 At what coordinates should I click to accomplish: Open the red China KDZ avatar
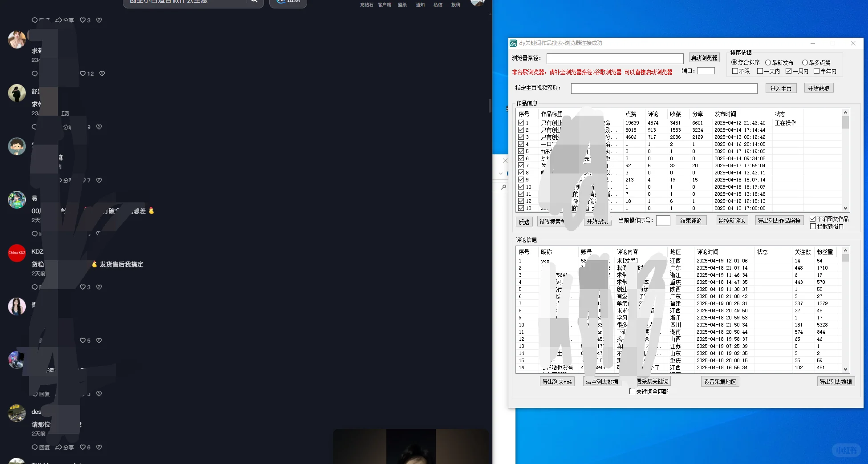17,253
